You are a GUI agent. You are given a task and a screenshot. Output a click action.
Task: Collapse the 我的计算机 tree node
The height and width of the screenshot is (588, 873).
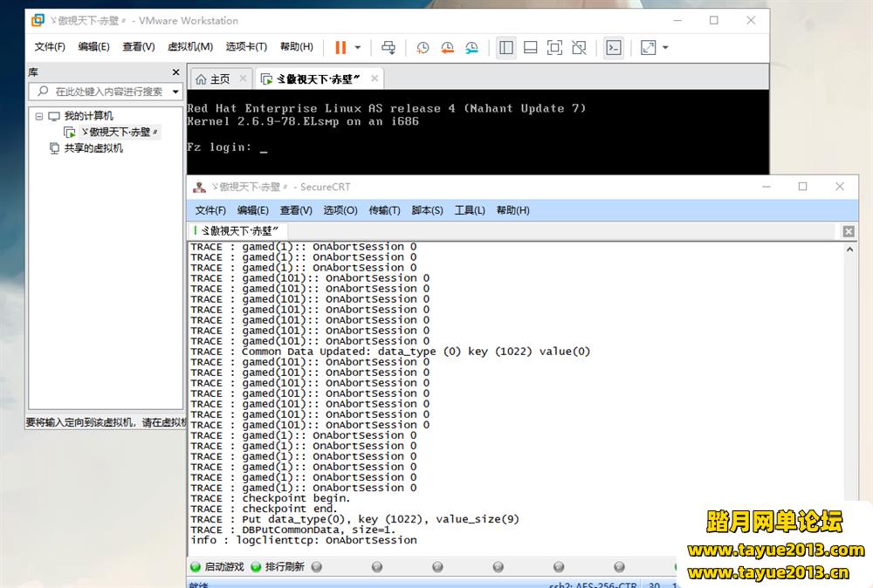point(38,116)
